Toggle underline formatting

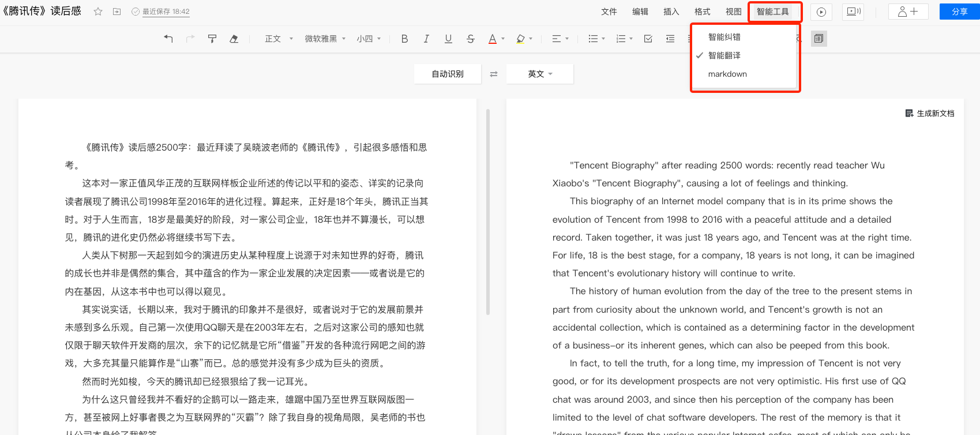pos(448,39)
